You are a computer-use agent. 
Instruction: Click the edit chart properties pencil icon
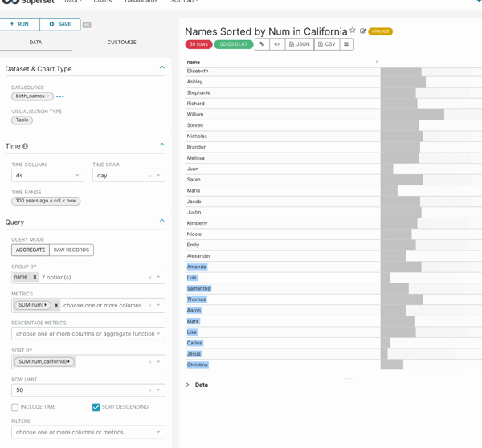(363, 31)
